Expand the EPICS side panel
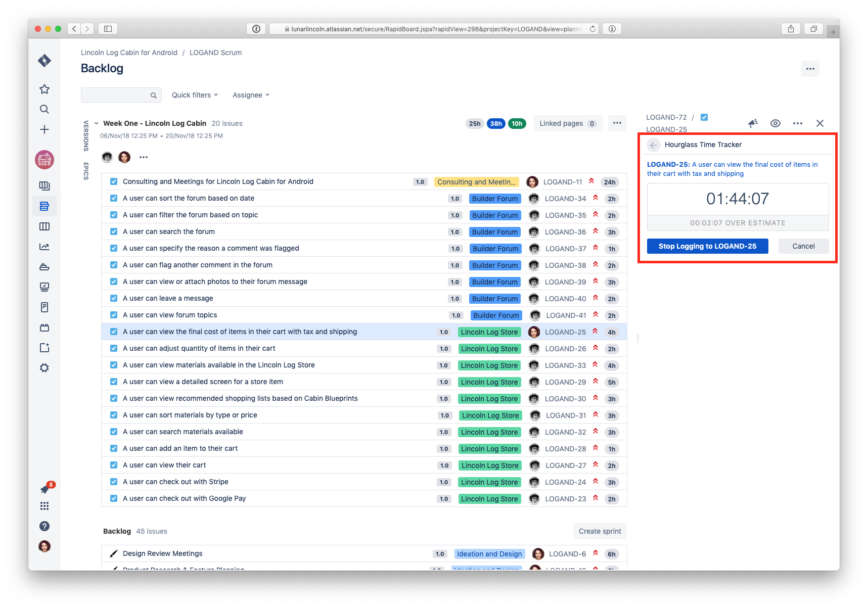 point(86,171)
